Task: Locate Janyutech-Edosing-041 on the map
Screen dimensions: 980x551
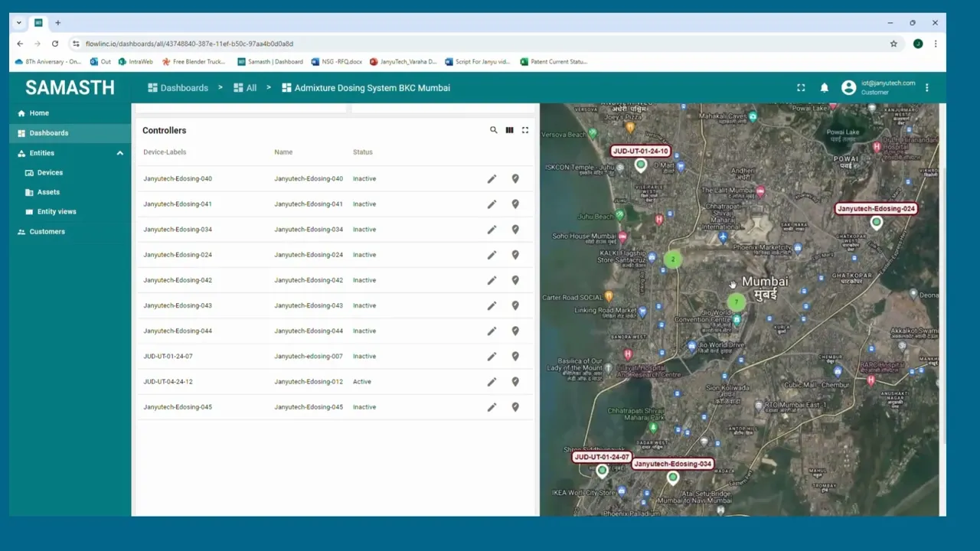Action: [515, 204]
